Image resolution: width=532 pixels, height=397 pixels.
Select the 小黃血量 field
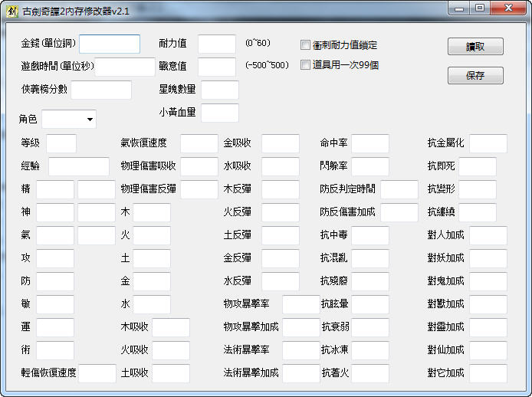tap(220, 113)
